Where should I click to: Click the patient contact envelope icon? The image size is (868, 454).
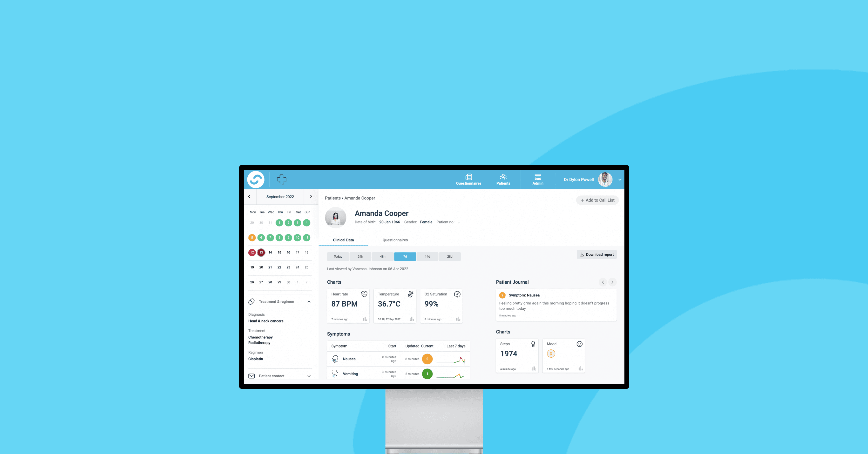click(251, 376)
